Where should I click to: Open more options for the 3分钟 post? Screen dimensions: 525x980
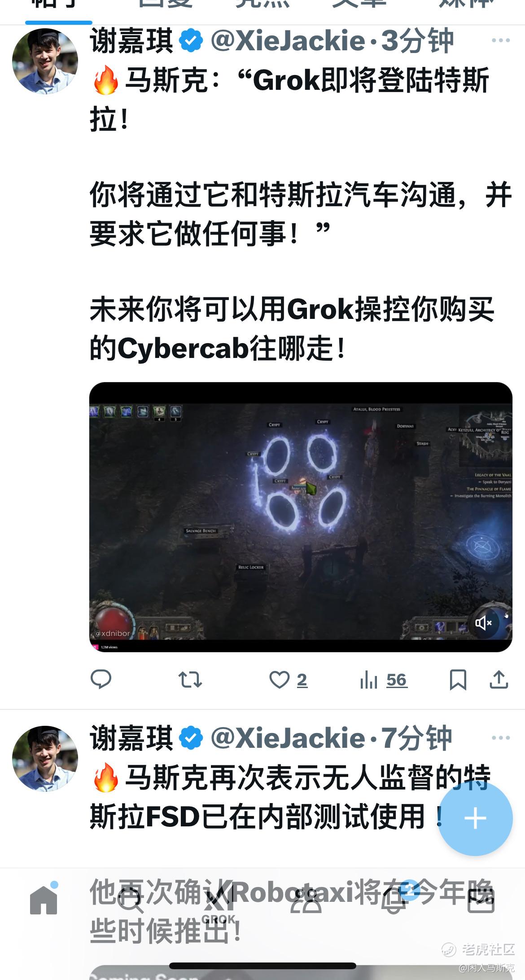(501, 40)
